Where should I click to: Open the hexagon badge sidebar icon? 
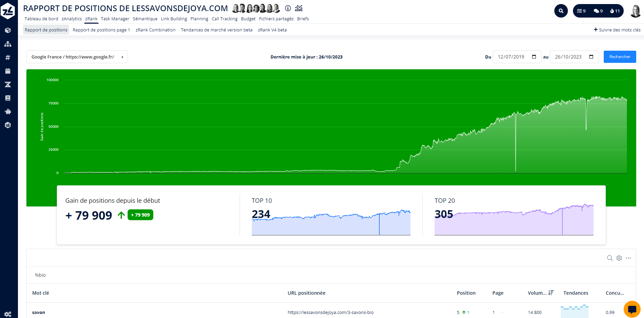[x=8, y=125]
